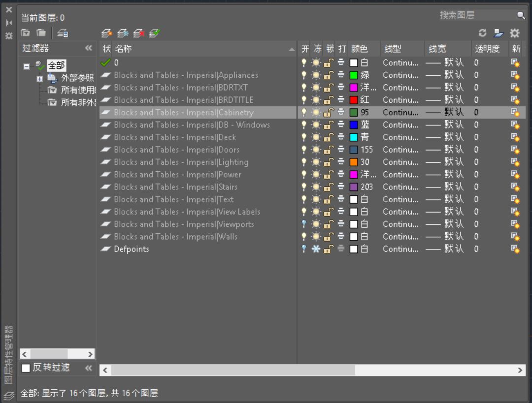The width and height of the screenshot is (532, 403).
Task: Click the Refresh layer list icon
Action: pos(482,33)
